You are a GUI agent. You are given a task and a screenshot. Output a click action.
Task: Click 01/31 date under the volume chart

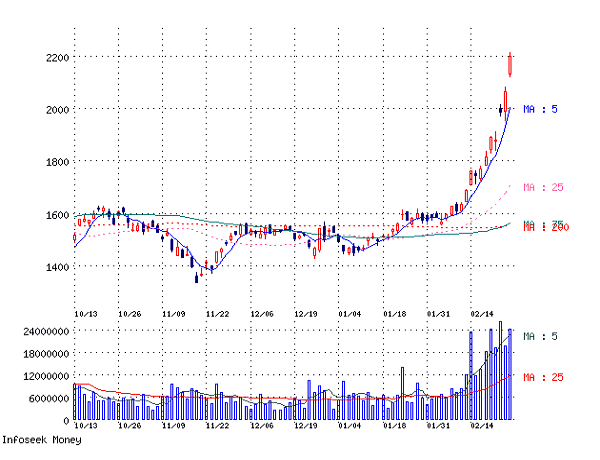[x=439, y=426]
